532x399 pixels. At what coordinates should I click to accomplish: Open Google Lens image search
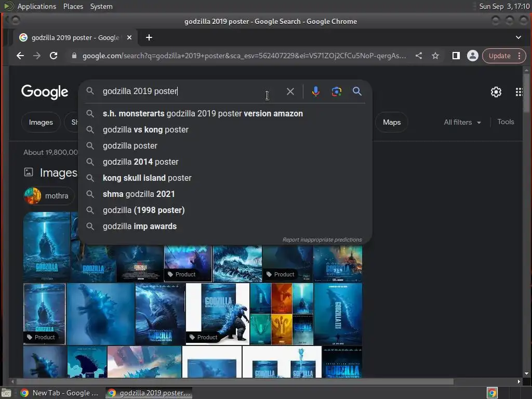click(x=336, y=91)
